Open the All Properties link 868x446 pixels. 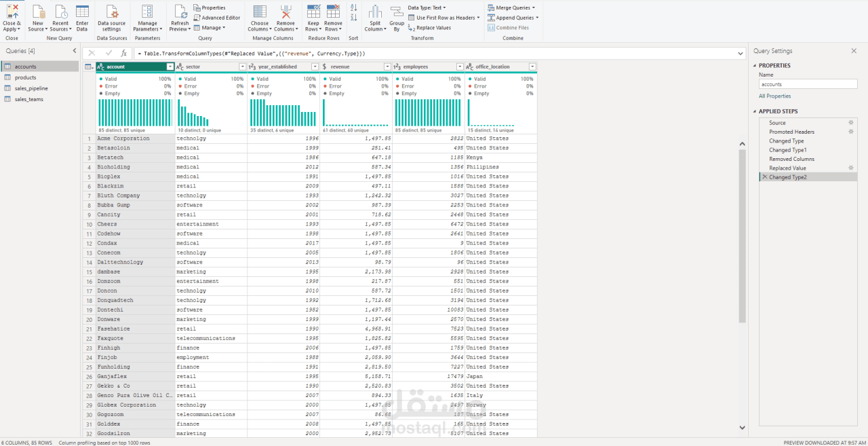click(x=774, y=96)
